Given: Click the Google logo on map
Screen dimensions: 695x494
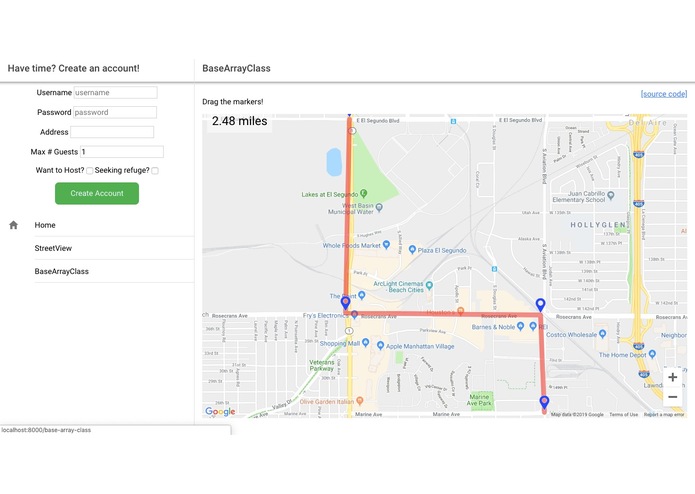Looking at the screenshot, I should (x=220, y=412).
